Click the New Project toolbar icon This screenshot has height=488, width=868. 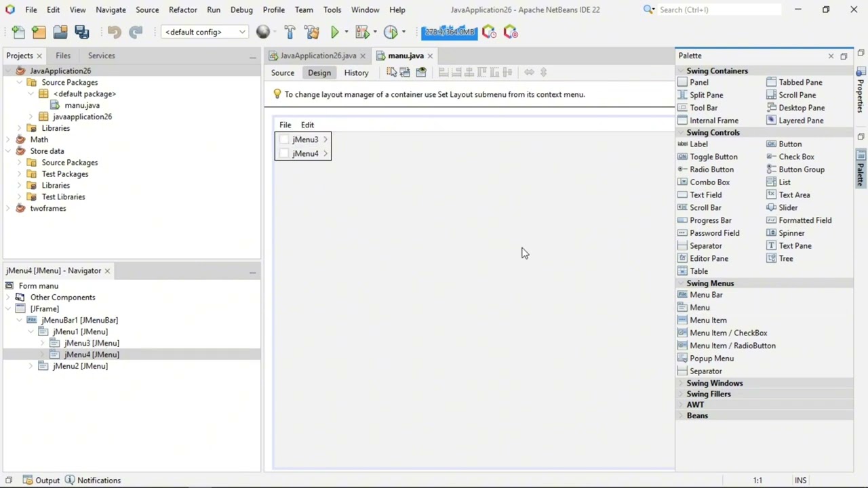pos(39,32)
